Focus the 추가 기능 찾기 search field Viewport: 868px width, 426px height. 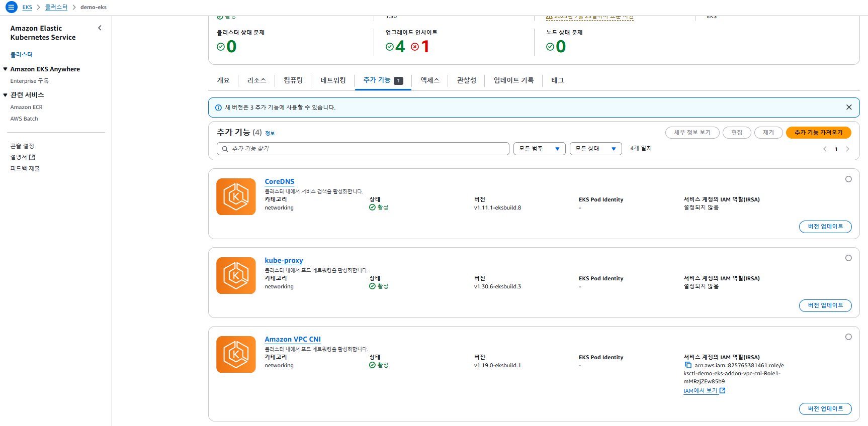point(363,149)
